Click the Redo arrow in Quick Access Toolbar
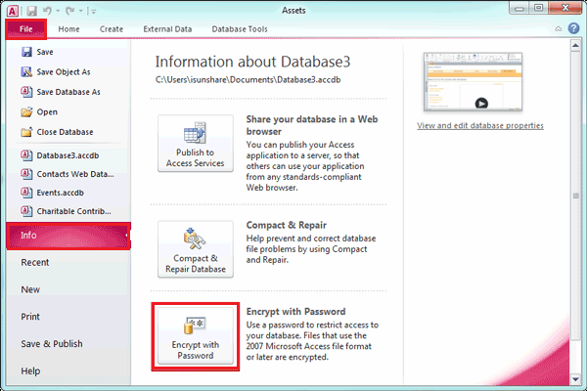 point(69,11)
